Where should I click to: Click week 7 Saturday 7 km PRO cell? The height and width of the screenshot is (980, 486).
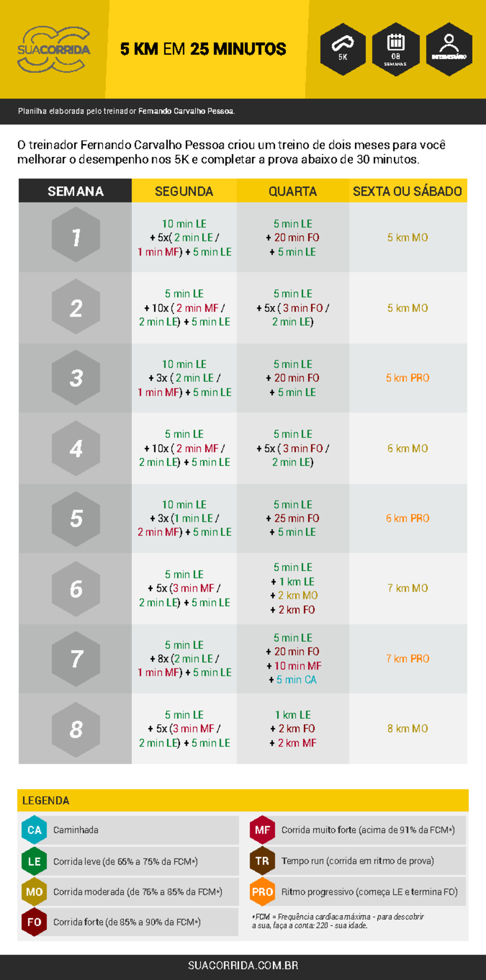pos(407,659)
